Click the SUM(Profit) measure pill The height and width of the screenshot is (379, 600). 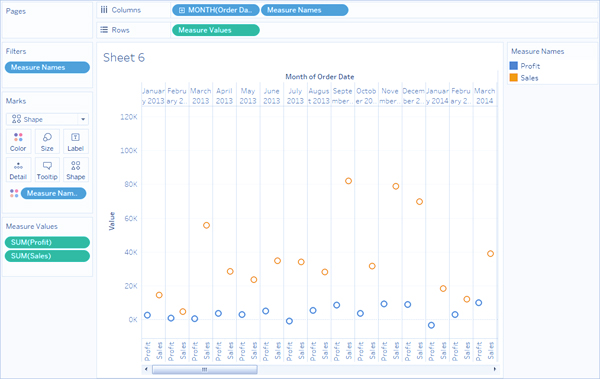tap(47, 242)
